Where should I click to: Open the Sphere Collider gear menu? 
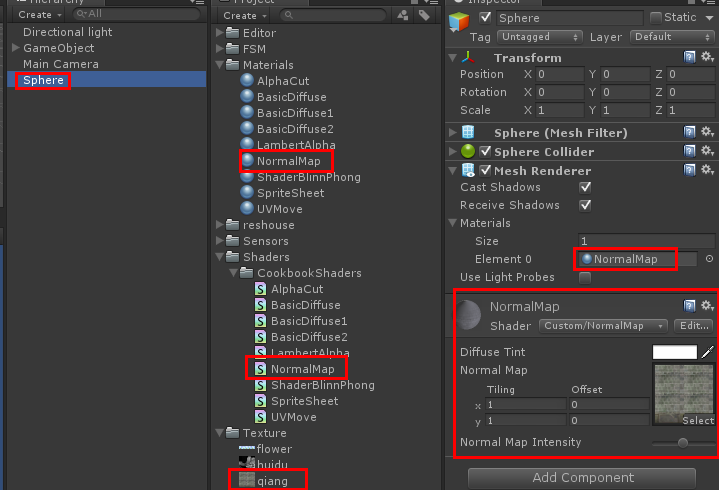707,151
